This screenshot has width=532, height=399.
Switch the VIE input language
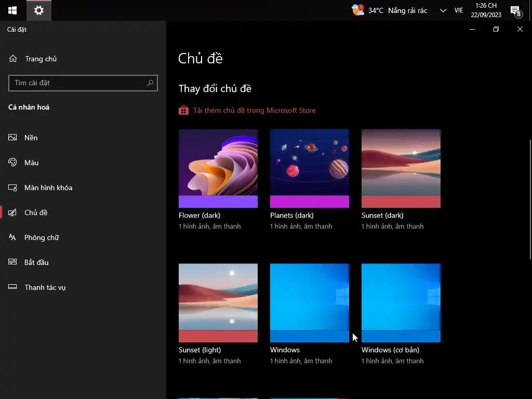tap(458, 10)
